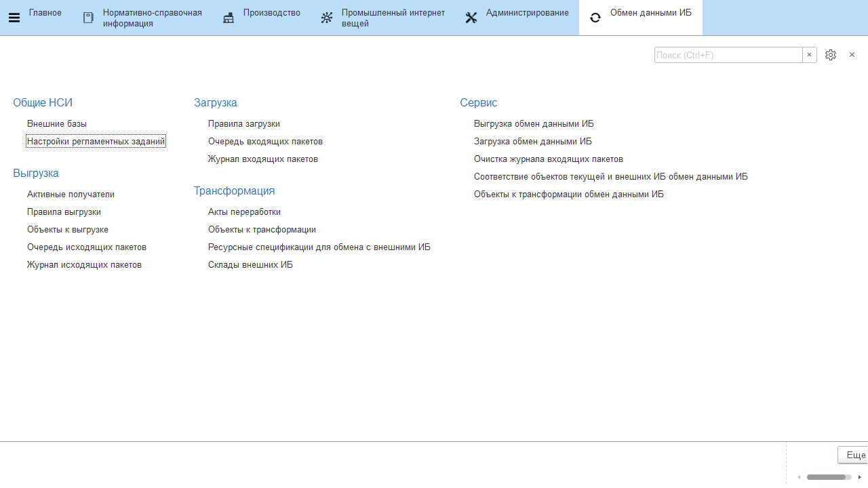Image resolution: width=868 pixels, height=488 pixels.
Task: Open the Производство section tab
Action: 271,13
